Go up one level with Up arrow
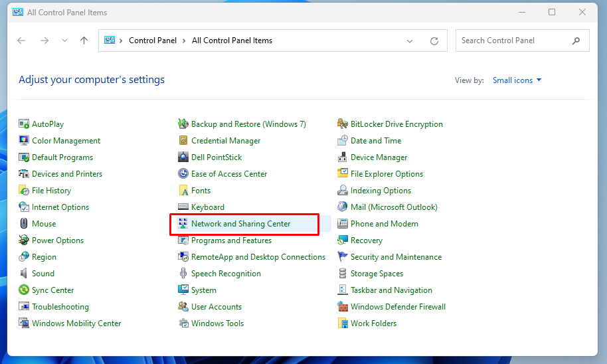 (x=84, y=41)
